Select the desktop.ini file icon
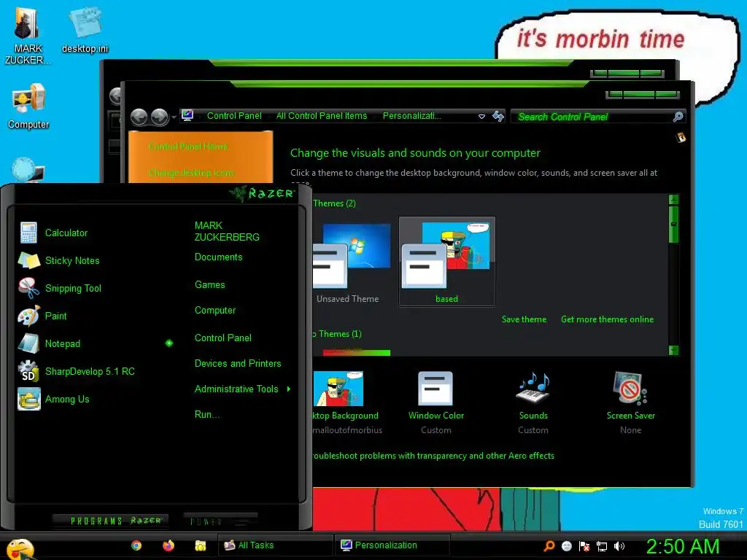Screen dimensions: 747x560 (x=85, y=30)
